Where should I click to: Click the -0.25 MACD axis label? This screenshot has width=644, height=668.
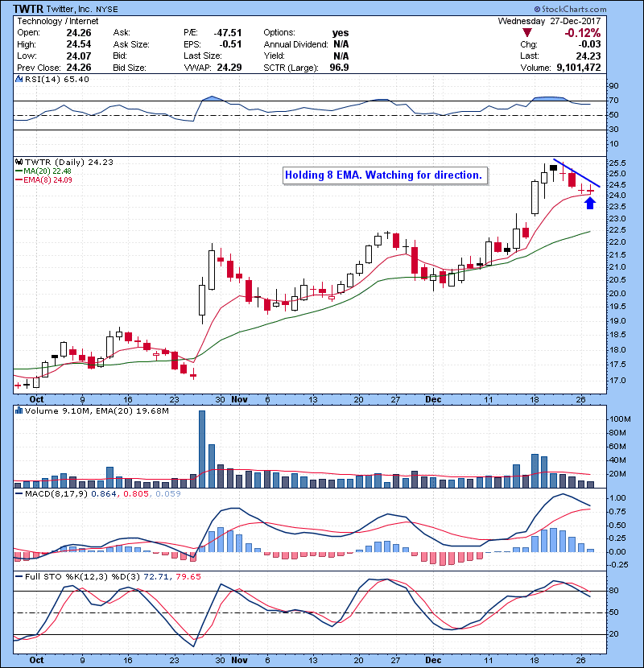pos(617,565)
